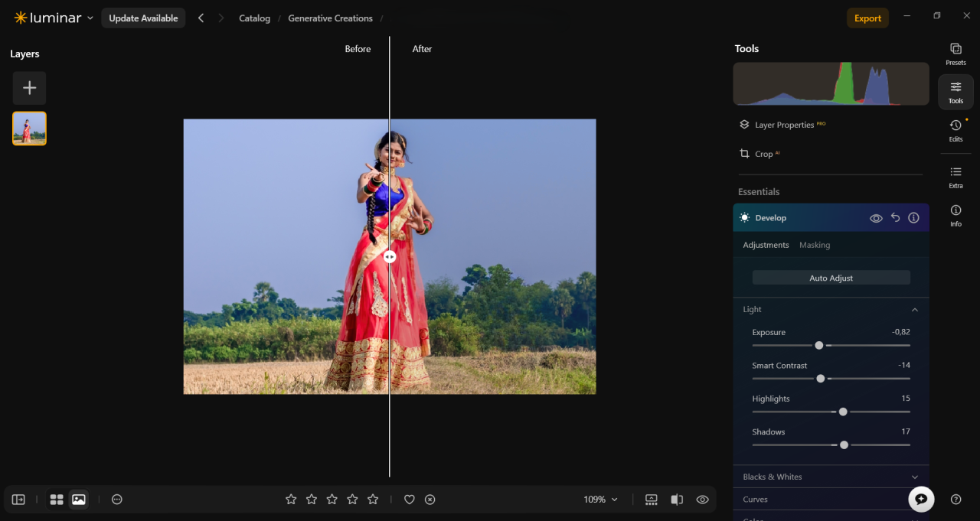980x521 pixels.
Task: Switch to gallery grid view
Action: click(57, 500)
